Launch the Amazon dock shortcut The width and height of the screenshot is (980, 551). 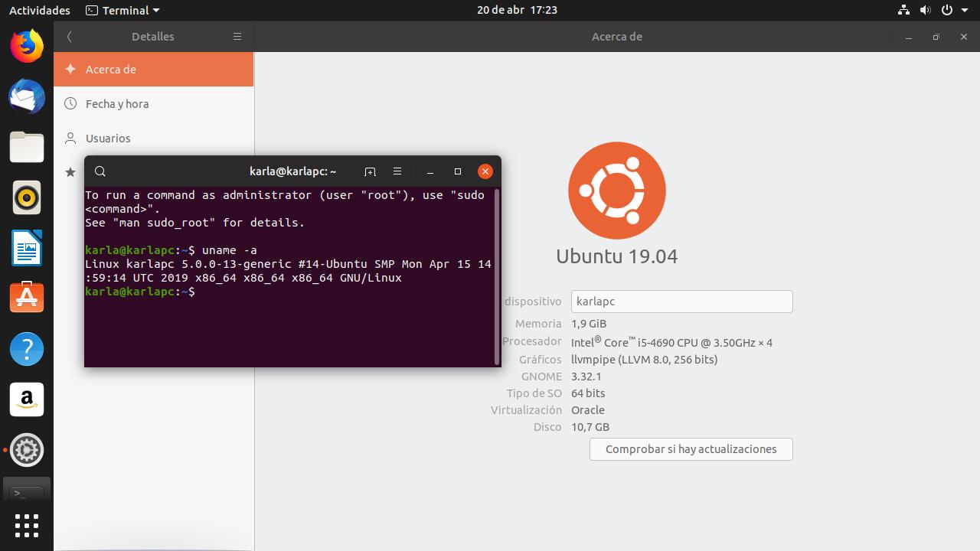pos(27,399)
